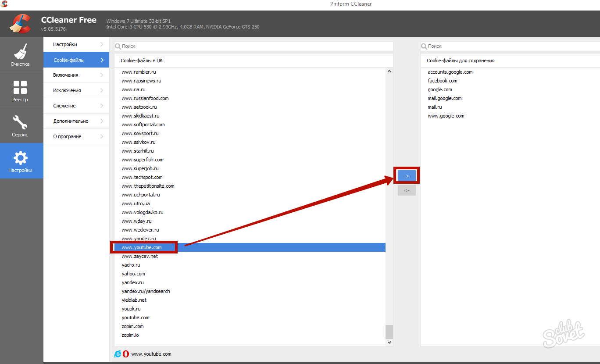Focus the right cookie search field
The image size is (600, 364).
pyautogui.click(x=510, y=46)
